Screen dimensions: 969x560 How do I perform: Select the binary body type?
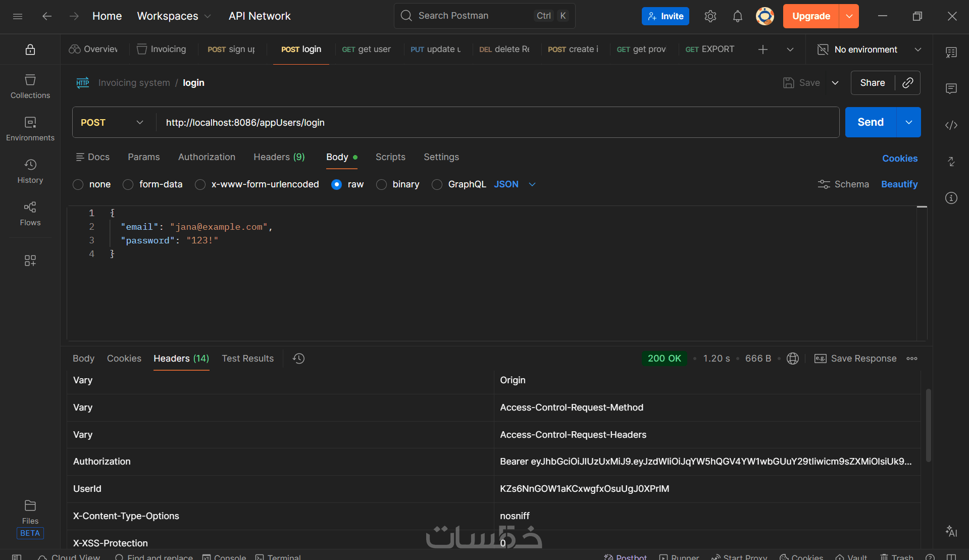pyautogui.click(x=382, y=185)
